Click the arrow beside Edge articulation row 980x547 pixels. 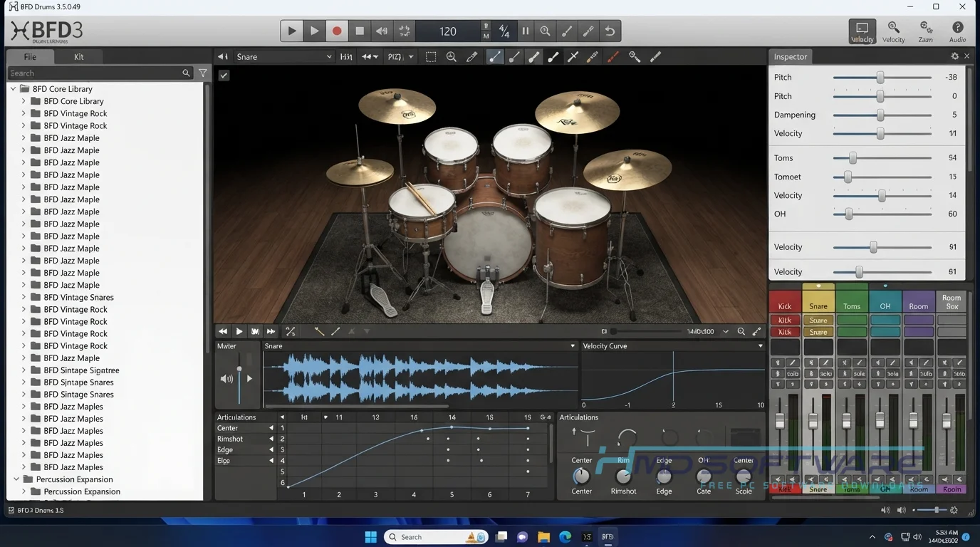271,449
